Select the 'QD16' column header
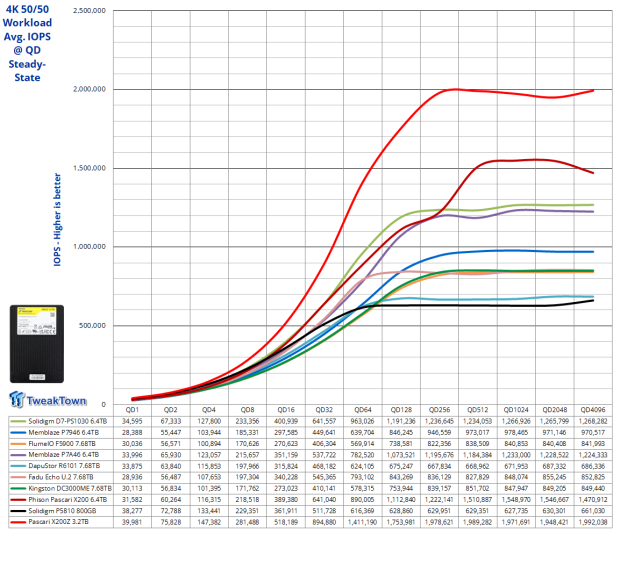The width and height of the screenshot is (620, 568). pos(286,410)
